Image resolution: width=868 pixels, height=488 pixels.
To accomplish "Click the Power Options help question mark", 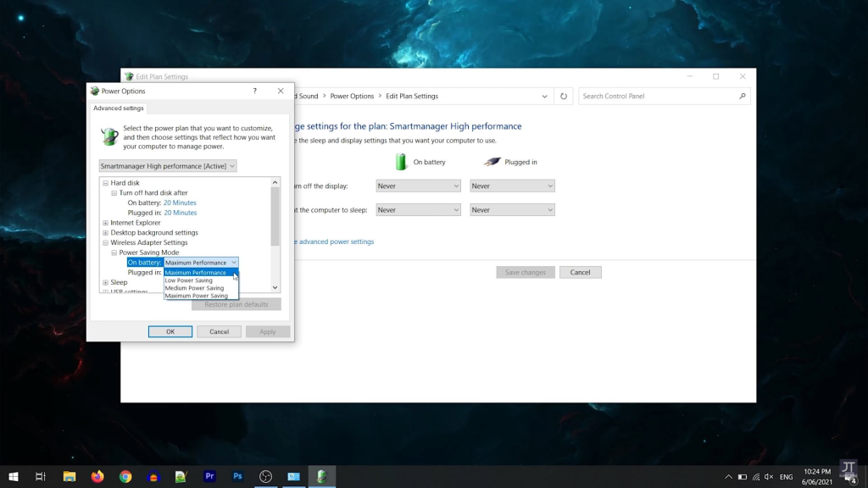I will point(254,91).
